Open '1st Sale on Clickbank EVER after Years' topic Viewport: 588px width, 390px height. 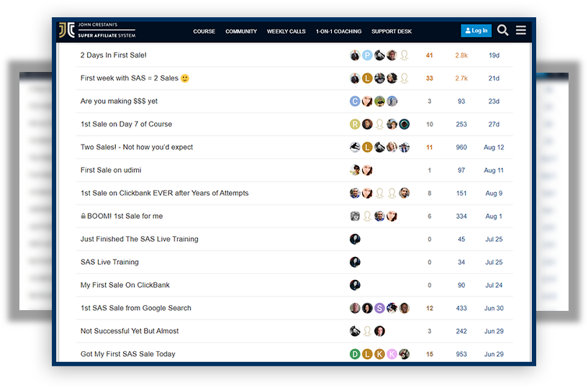point(164,193)
